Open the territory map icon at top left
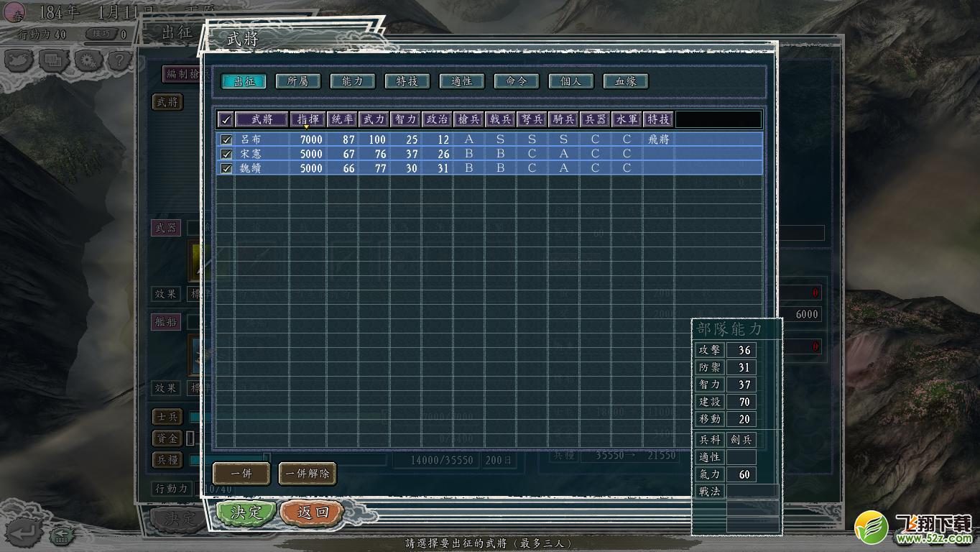The width and height of the screenshot is (980, 552). tap(19, 60)
